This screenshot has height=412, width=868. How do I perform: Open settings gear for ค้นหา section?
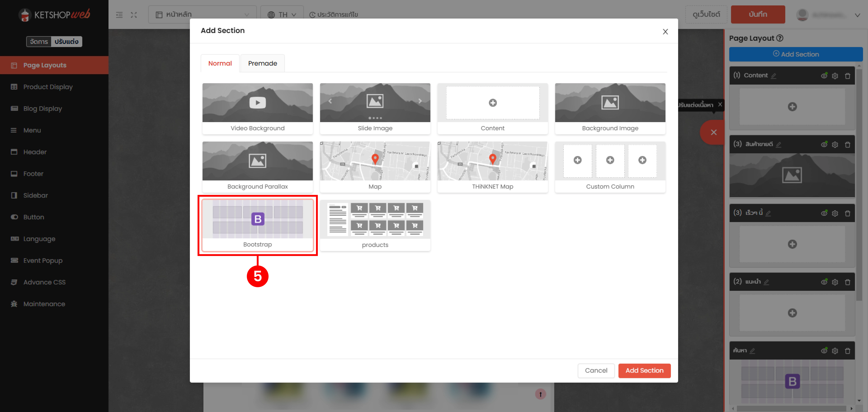pos(835,351)
